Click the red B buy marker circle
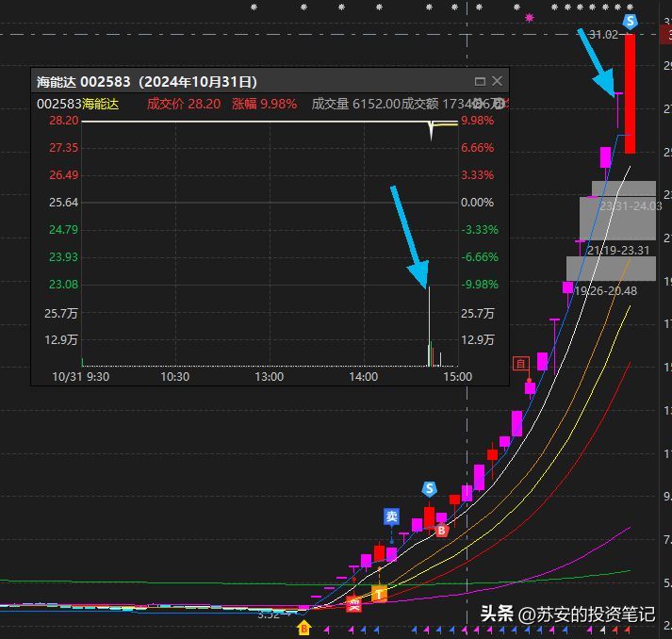672x639 pixels. click(x=441, y=531)
